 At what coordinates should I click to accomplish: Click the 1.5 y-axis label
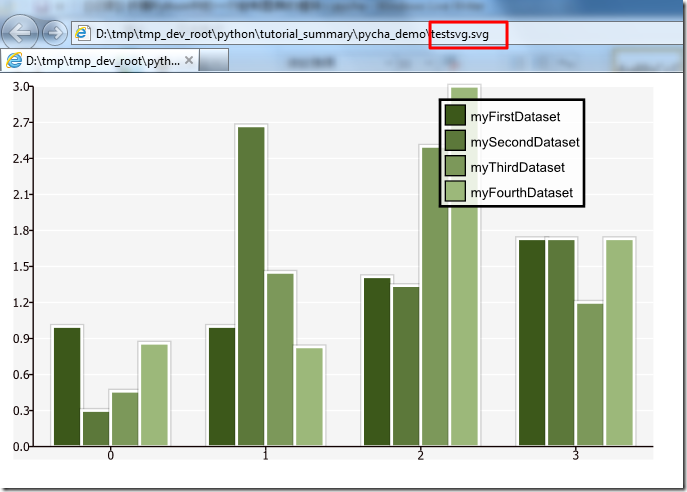click(x=21, y=267)
